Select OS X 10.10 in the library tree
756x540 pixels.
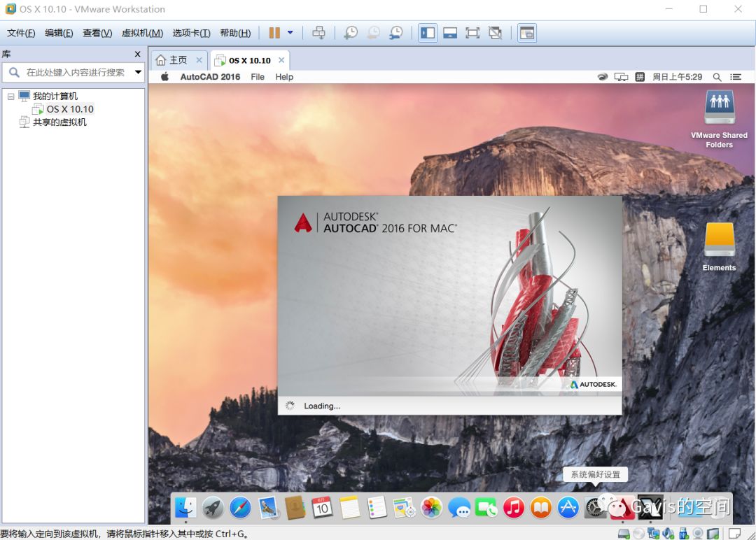tap(70, 109)
